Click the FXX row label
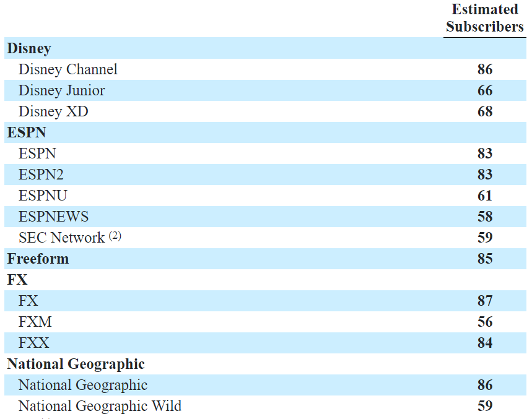 [x=34, y=343]
